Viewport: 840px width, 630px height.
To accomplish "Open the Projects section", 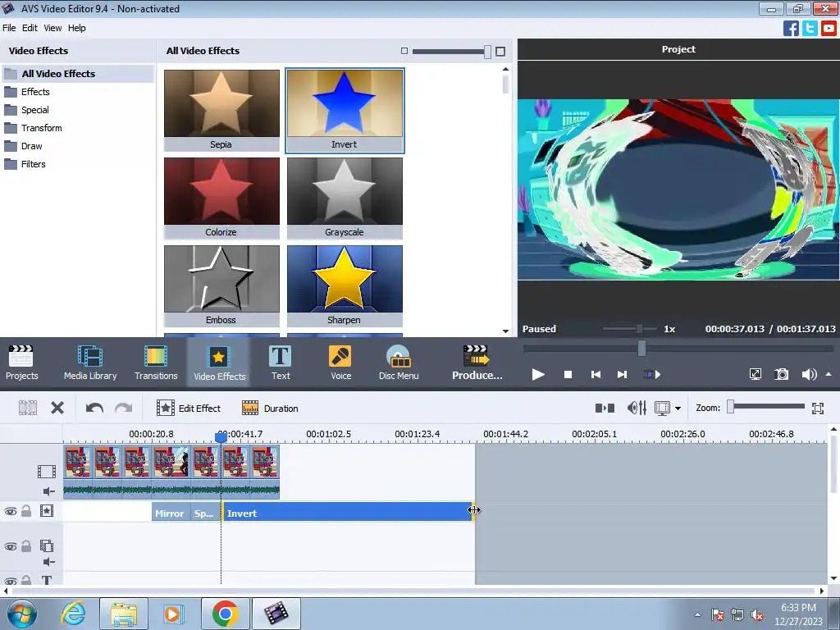I will coord(21,362).
